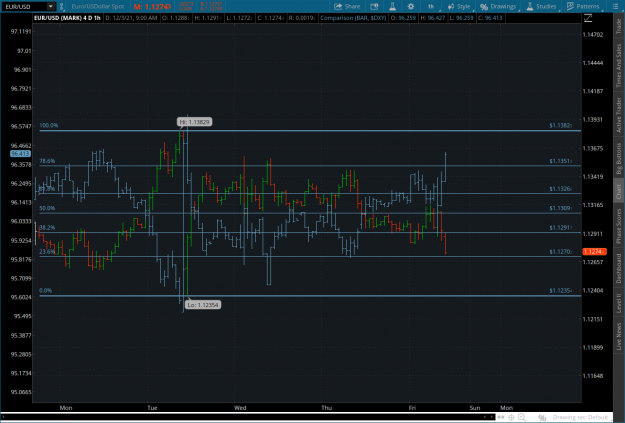Screen dimensions: 625x423
Task: Click the Comparison (BAR, $DXY) study label
Action: [353, 18]
